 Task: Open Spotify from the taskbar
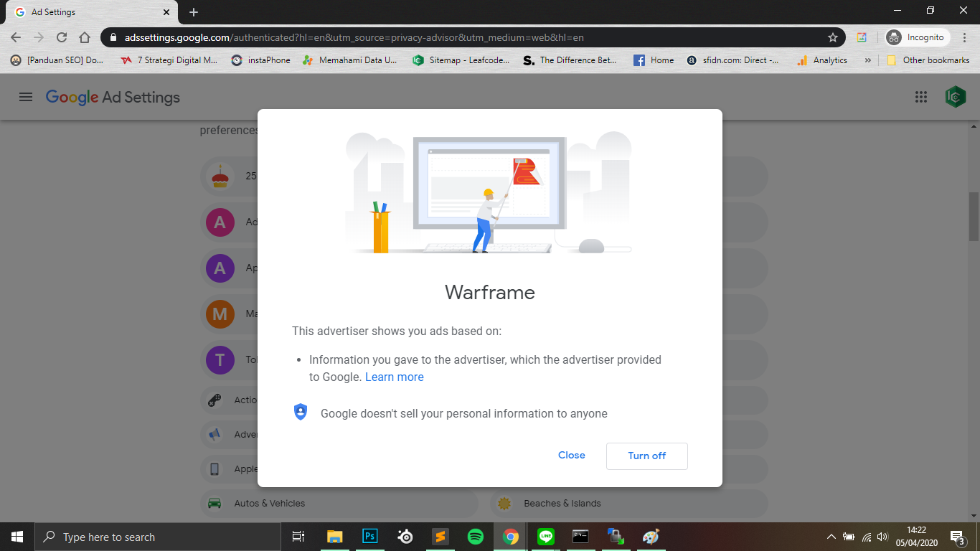476,537
